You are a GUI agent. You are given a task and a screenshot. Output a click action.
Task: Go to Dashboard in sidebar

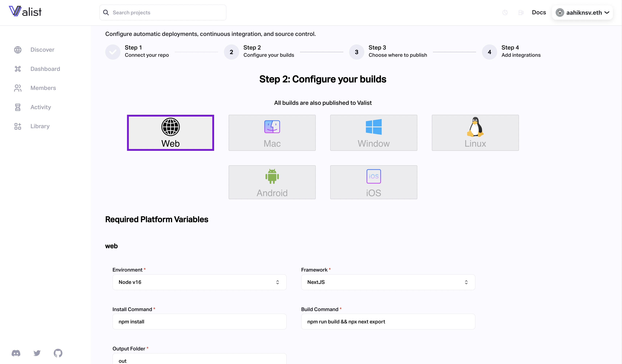tap(45, 69)
